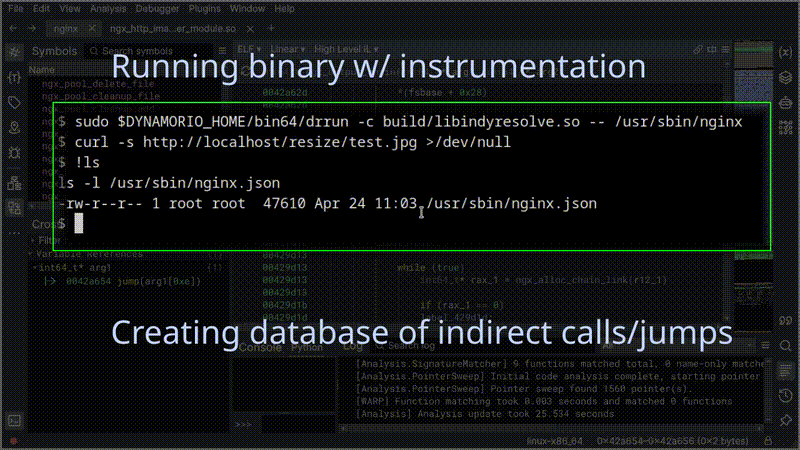This screenshot has height=450, width=800.
Task: Open the Cross References sidebar icon
Action: [14, 208]
